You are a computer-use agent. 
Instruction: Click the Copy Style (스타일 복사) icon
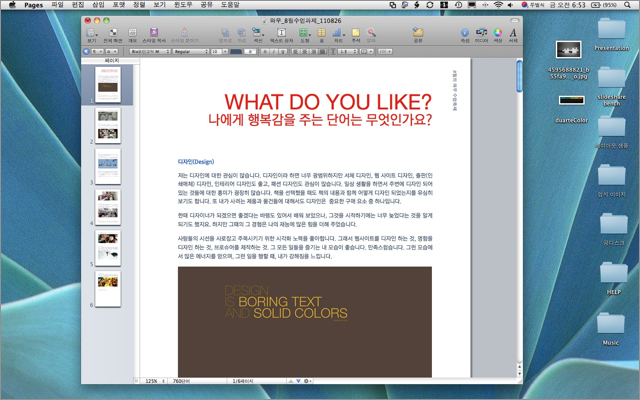tap(154, 35)
